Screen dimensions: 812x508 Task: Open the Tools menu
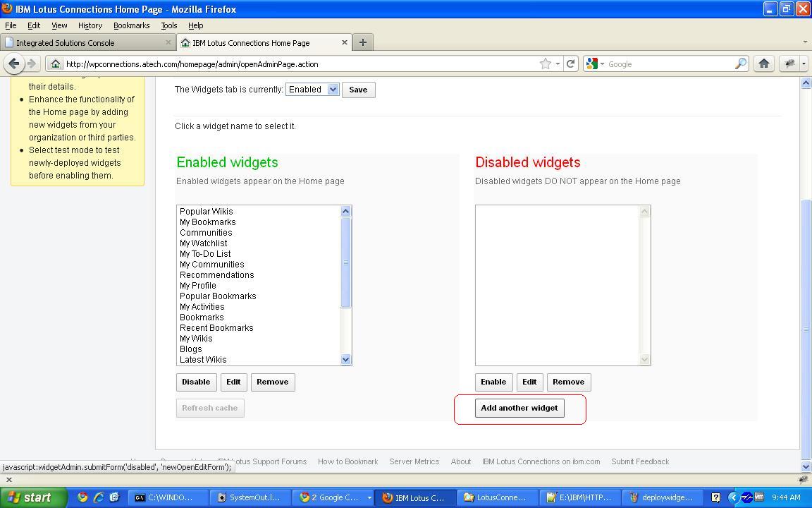169,25
